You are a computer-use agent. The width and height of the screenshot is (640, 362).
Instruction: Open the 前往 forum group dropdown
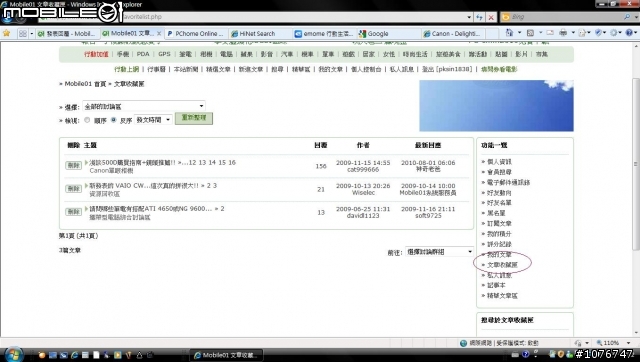(439, 252)
